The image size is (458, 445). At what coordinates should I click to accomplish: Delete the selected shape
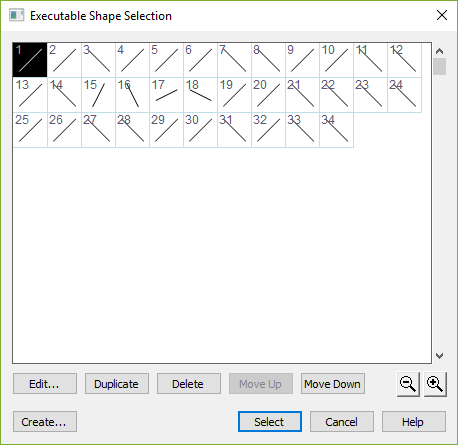(189, 384)
